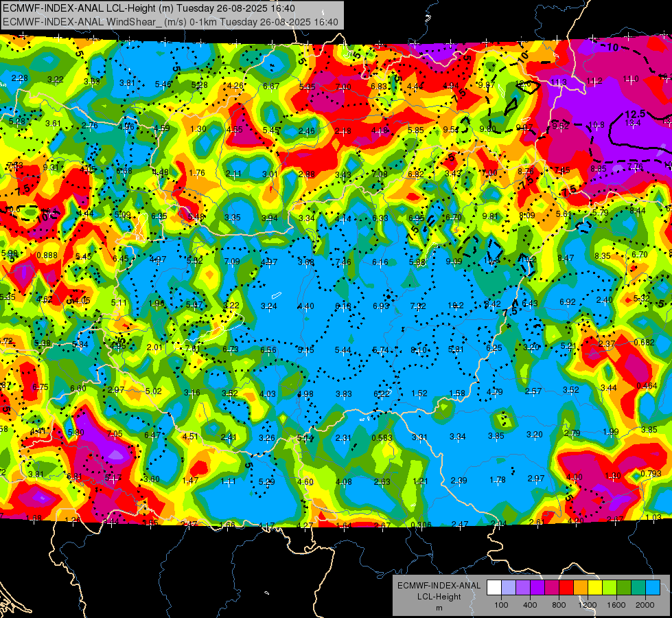This screenshot has width=672, height=618.
Task: Click the yellow legend swatch
Action: (x=595, y=588)
